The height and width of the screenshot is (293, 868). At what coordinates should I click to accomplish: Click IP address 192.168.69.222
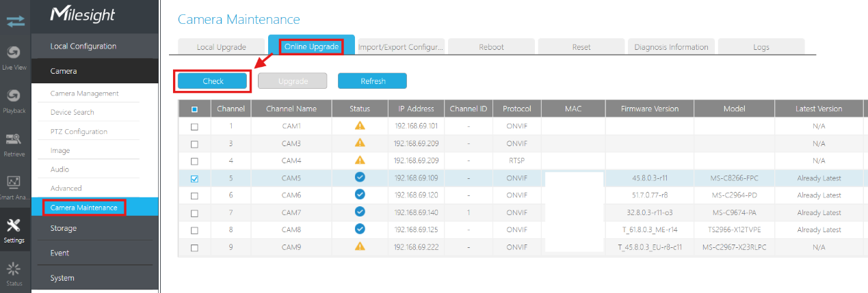pos(417,246)
